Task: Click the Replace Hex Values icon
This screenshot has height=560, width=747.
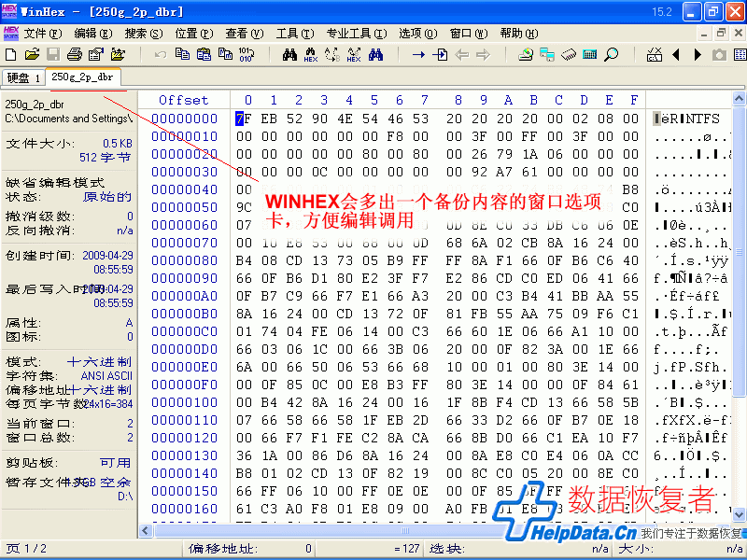Action: (354, 55)
